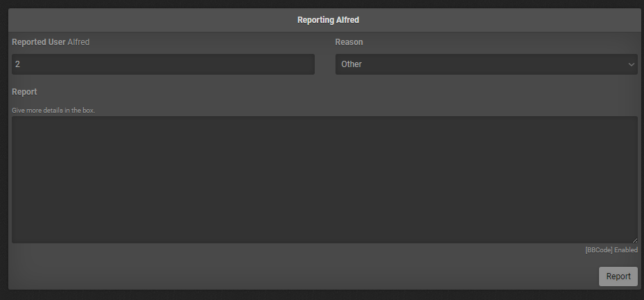Click the chevron arrow of Reason selector
This screenshot has width=644, height=300.
click(631, 64)
